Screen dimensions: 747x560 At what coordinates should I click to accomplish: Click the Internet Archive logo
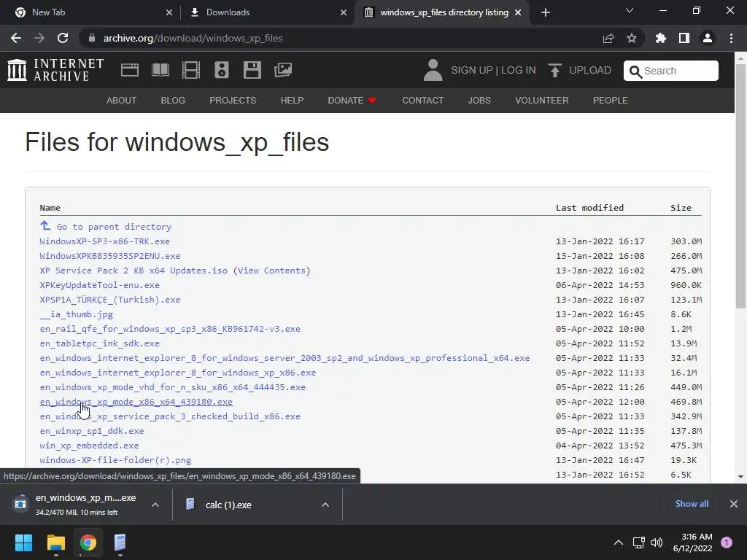tap(55, 70)
